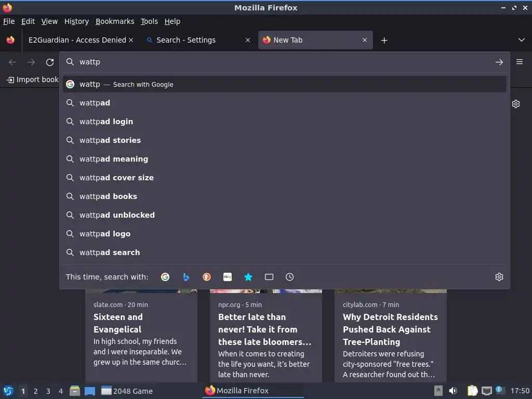Click the Import bookmarks toolbar button
This screenshot has height=399, width=532.
tap(33, 79)
